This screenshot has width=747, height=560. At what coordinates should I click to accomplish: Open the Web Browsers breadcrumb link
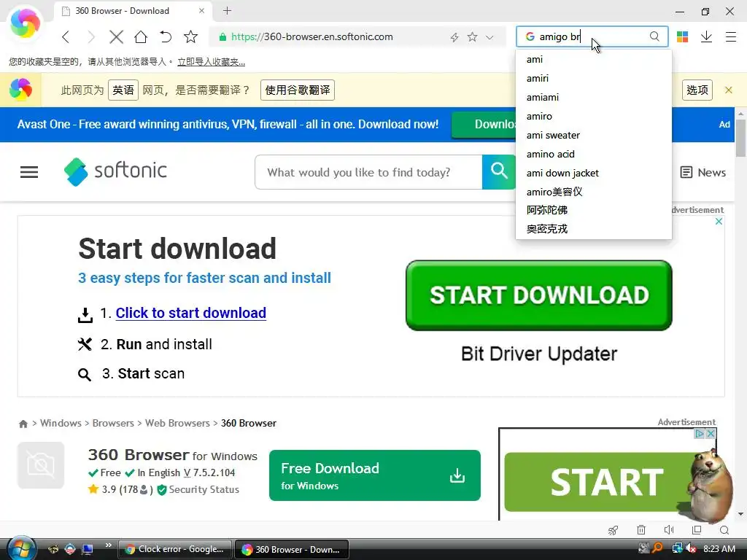(177, 423)
